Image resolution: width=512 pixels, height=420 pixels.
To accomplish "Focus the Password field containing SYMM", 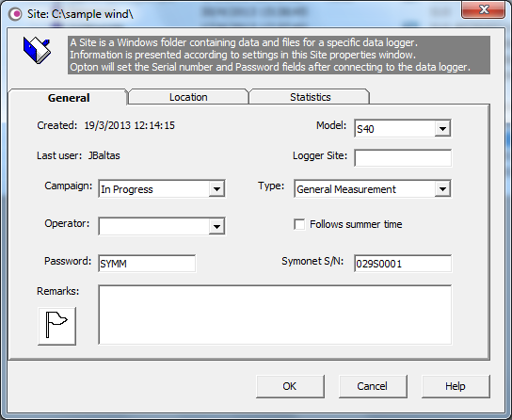I will click(x=147, y=264).
